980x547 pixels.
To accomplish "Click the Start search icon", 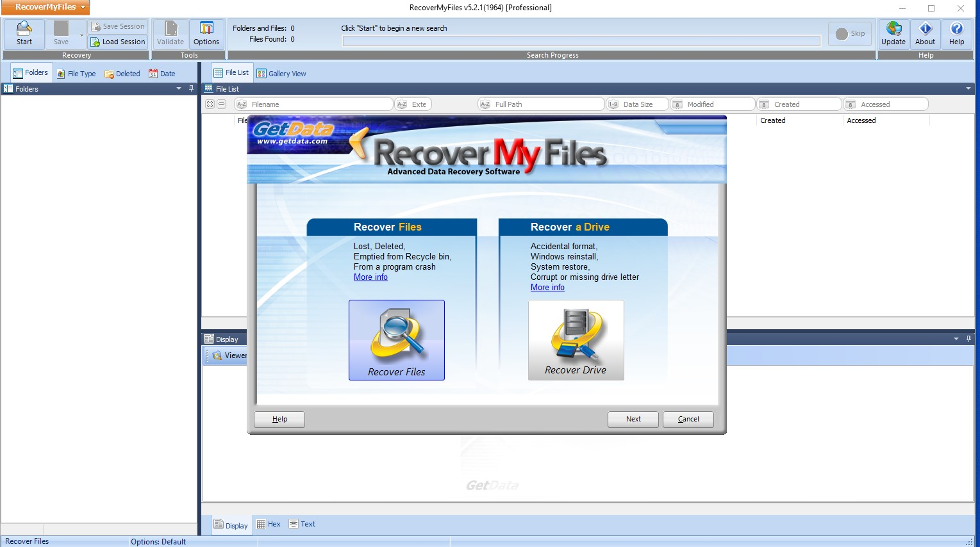I will (24, 34).
